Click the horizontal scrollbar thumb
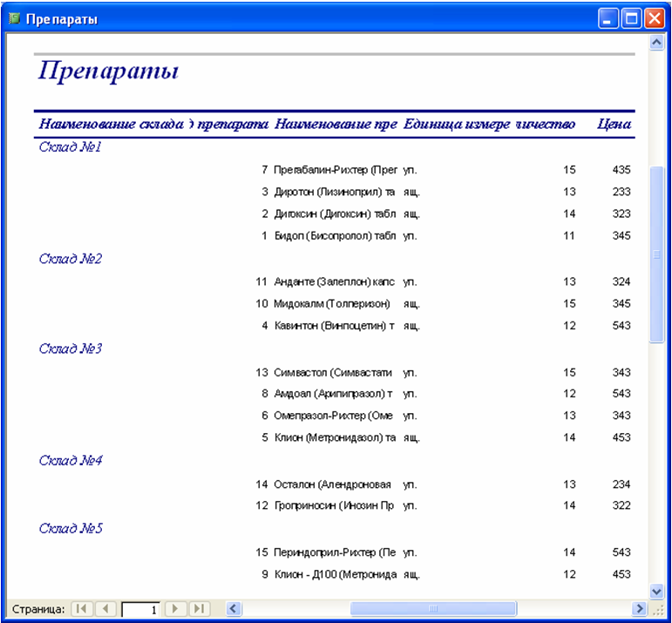The width and height of the screenshot is (672, 623). coord(433,608)
